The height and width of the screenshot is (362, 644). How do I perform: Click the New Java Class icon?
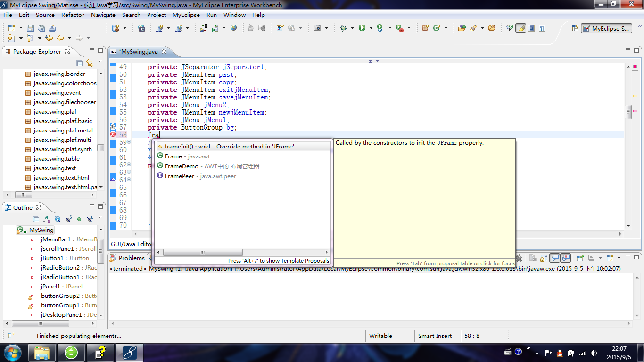(x=437, y=28)
